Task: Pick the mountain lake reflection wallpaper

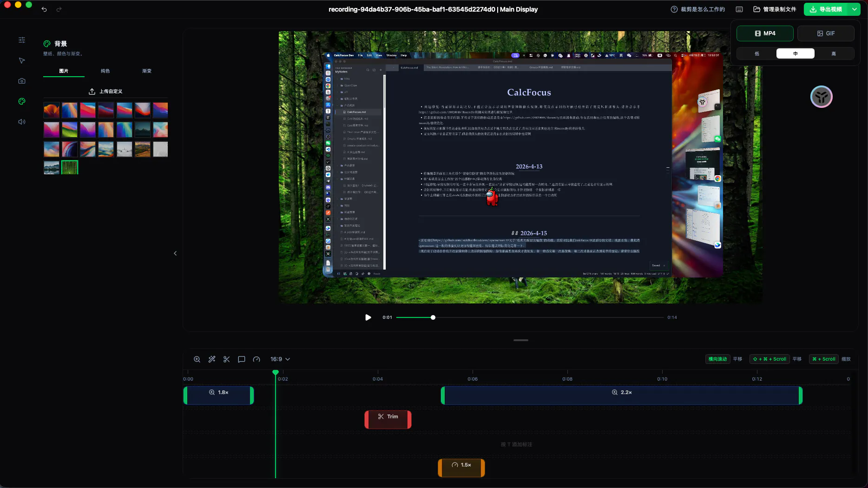Action: tap(52, 167)
